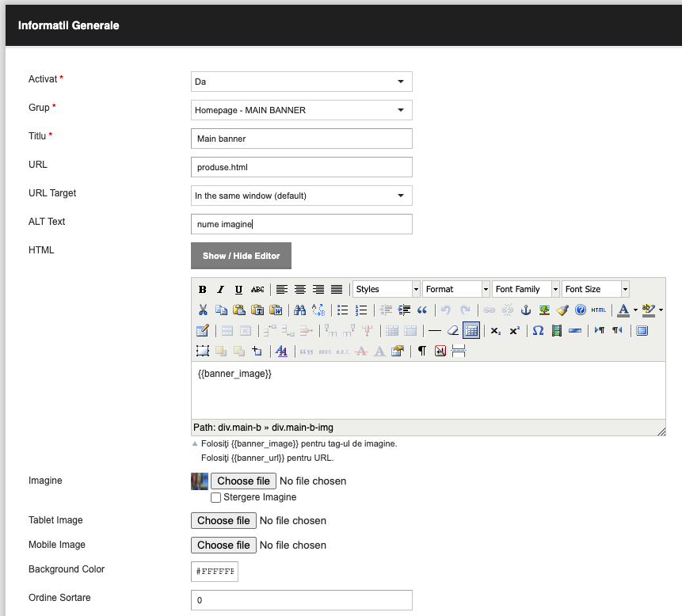Click the Background Color value field
The width and height of the screenshot is (682, 616).
(x=215, y=571)
